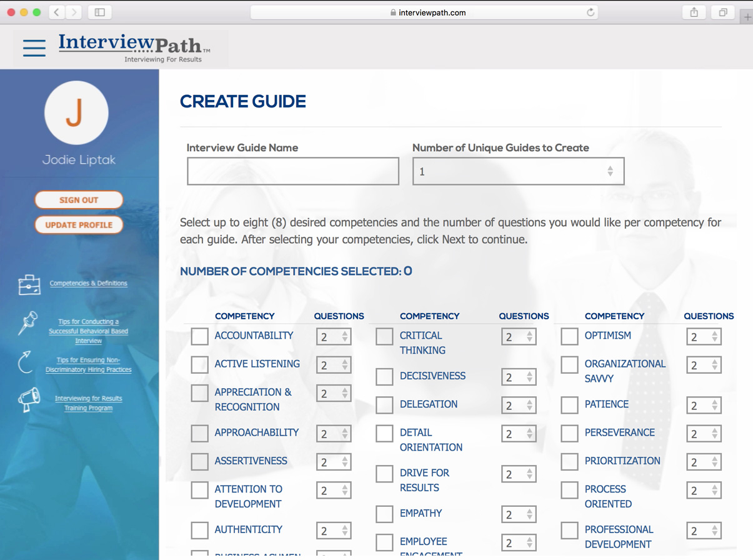Check the Accountability competency checkbox
Viewport: 753px width, 560px height.
tap(199, 336)
